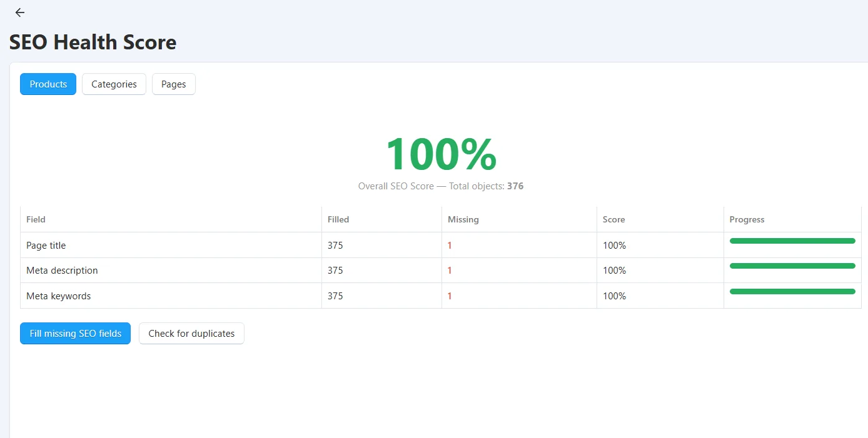Click 100% score in Meta description row

pyautogui.click(x=614, y=271)
